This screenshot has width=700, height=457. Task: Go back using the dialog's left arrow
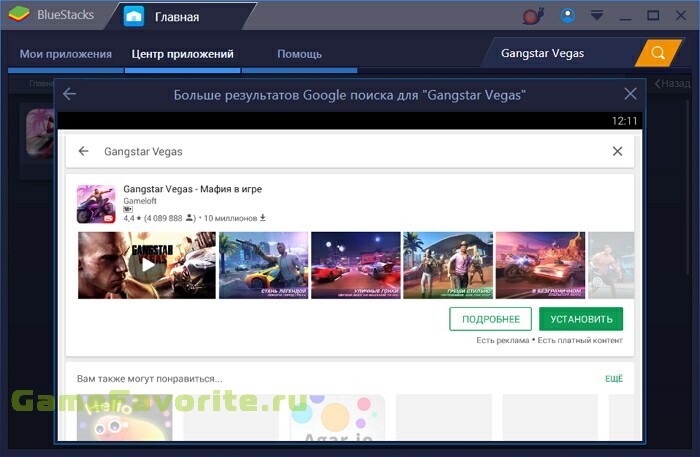coord(69,94)
